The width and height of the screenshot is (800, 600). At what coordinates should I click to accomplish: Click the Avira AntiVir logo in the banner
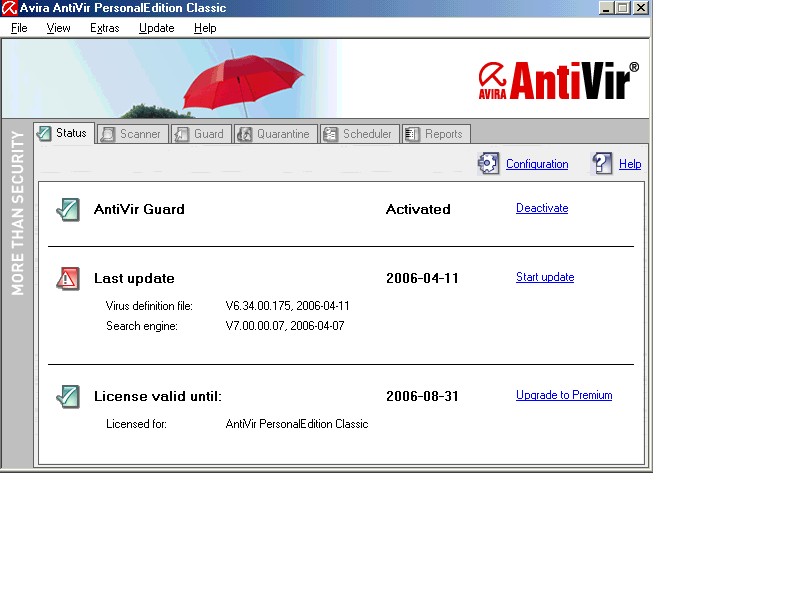[559, 81]
